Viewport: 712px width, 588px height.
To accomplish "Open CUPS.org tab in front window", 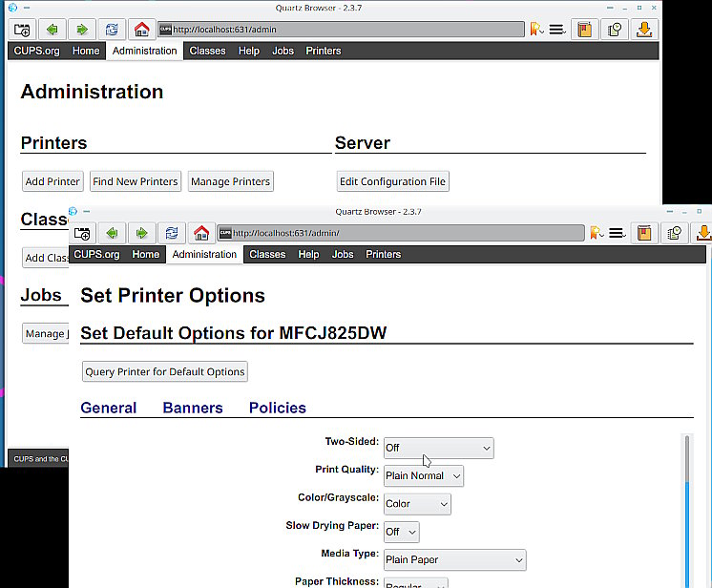I will [x=96, y=254].
